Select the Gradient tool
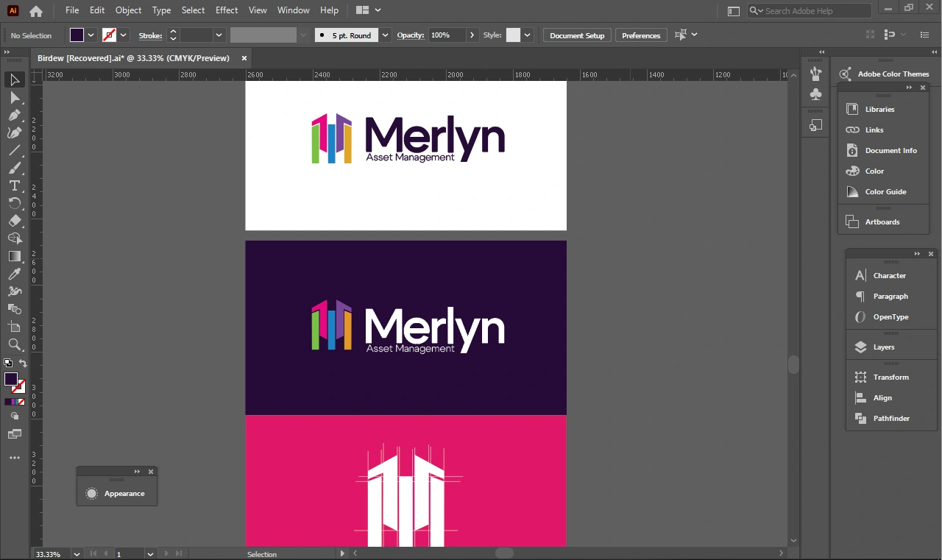This screenshot has height=560, width=942. tap(14, 256)
